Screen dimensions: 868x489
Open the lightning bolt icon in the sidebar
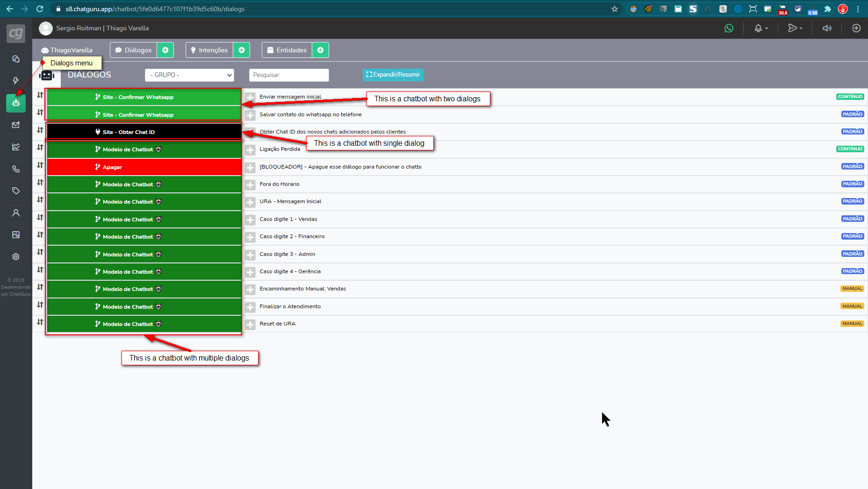coord(16,81)
